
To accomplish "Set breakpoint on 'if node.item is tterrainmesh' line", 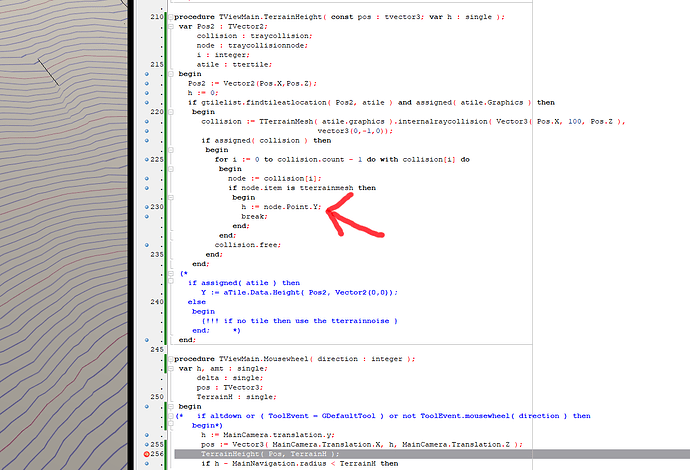I will pos(147,188).
